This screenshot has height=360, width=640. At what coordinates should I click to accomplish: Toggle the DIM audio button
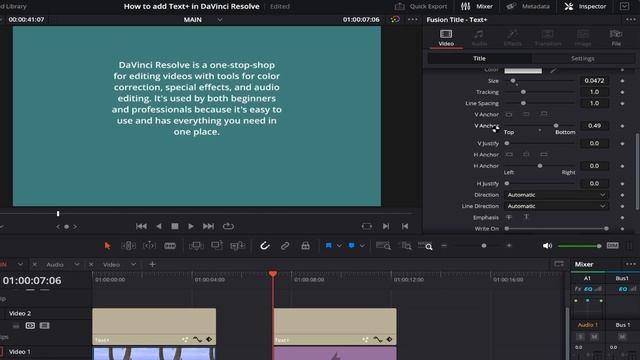(612, 246)
